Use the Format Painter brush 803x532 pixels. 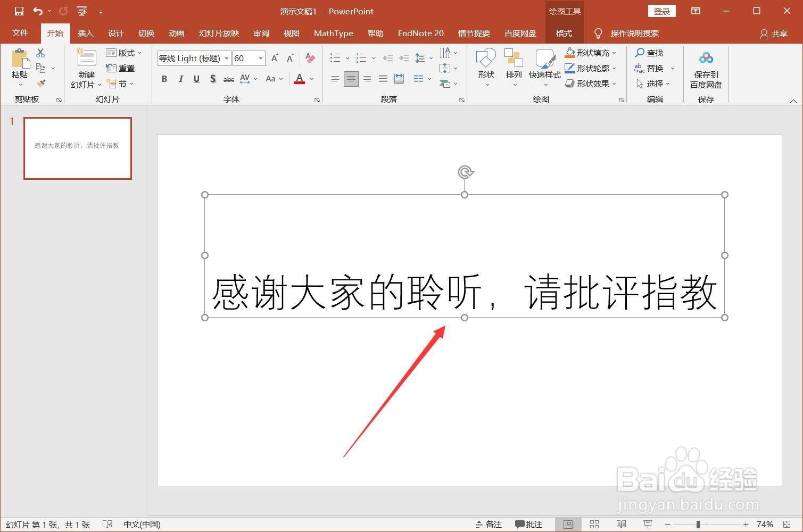[x=41, y=84]
